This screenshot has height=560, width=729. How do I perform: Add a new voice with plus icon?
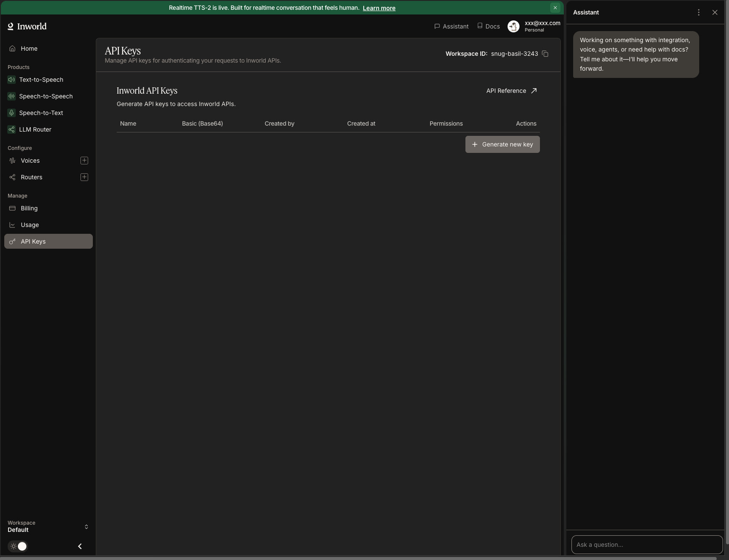tap(84, 161)
